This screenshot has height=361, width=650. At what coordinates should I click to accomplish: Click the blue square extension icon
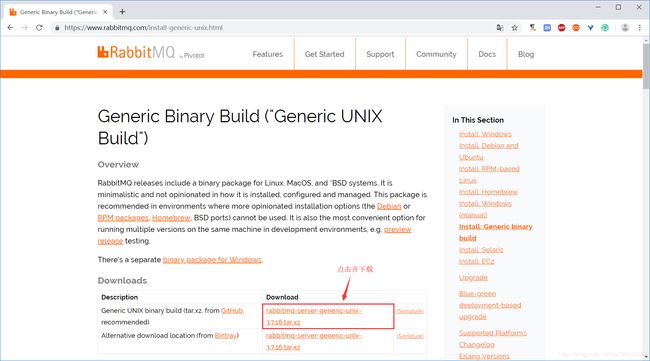point(547,28)
